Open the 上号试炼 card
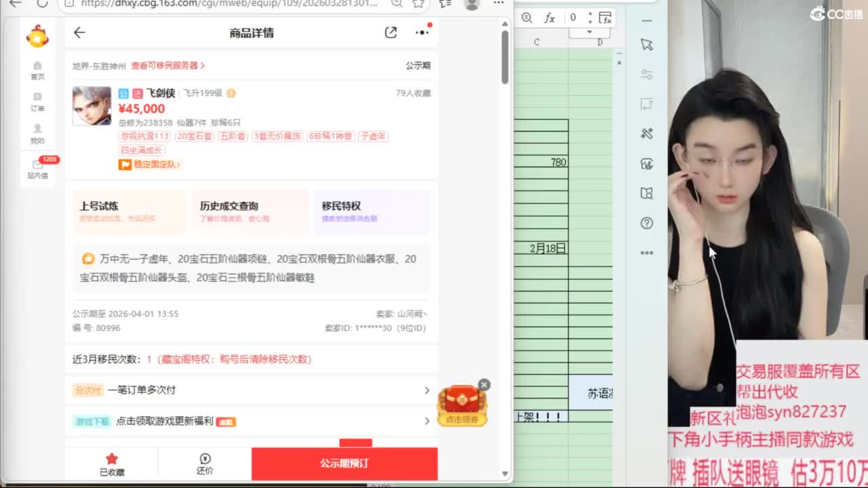Screen dimensions: 868x488 click(x=130, y=211)
